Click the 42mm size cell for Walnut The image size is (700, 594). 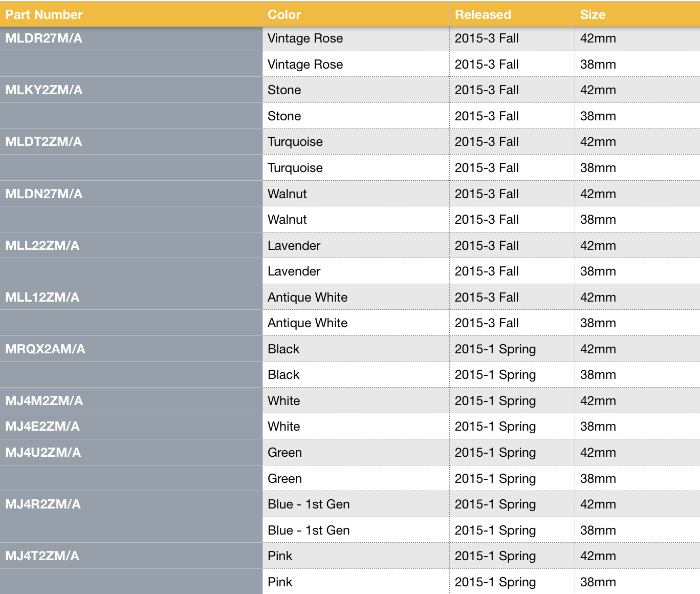(598, 194)
